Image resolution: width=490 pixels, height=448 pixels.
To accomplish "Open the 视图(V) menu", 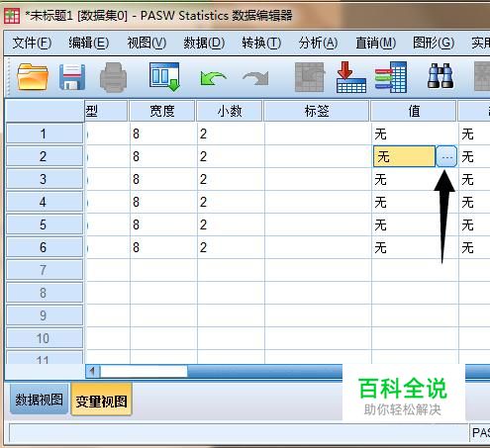I will [x=147, y=43].
